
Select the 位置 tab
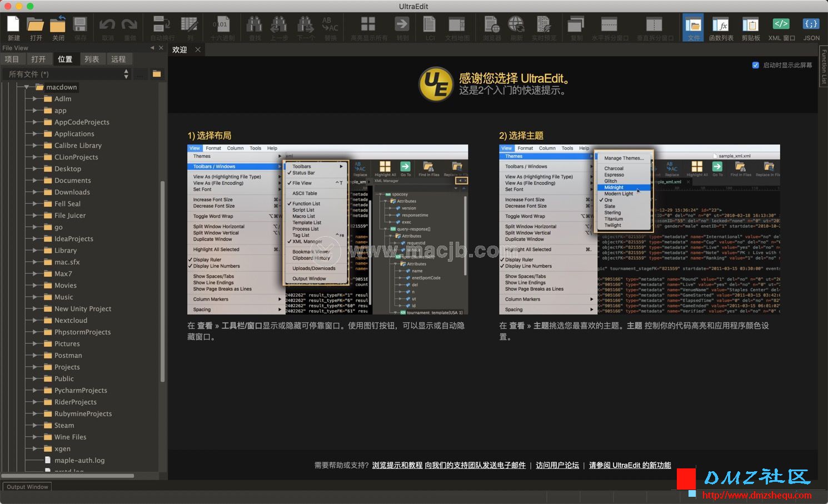(65, 59)
